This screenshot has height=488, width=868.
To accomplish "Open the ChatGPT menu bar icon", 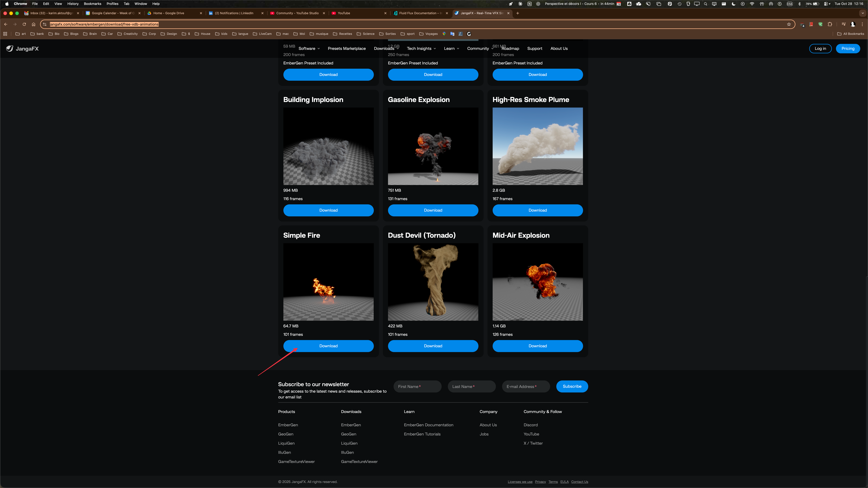I will [x=538, y=4].
